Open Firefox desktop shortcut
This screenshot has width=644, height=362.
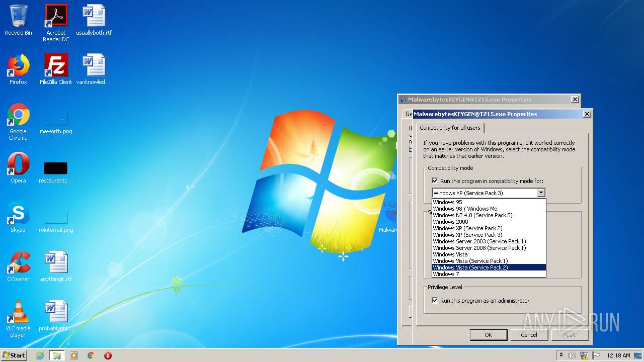(18, 69)
